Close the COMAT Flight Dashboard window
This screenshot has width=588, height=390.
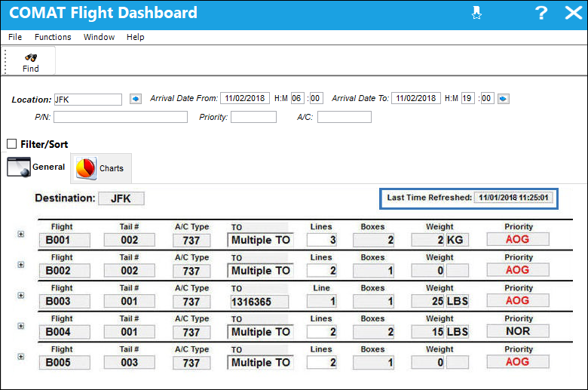pos(574,13)
